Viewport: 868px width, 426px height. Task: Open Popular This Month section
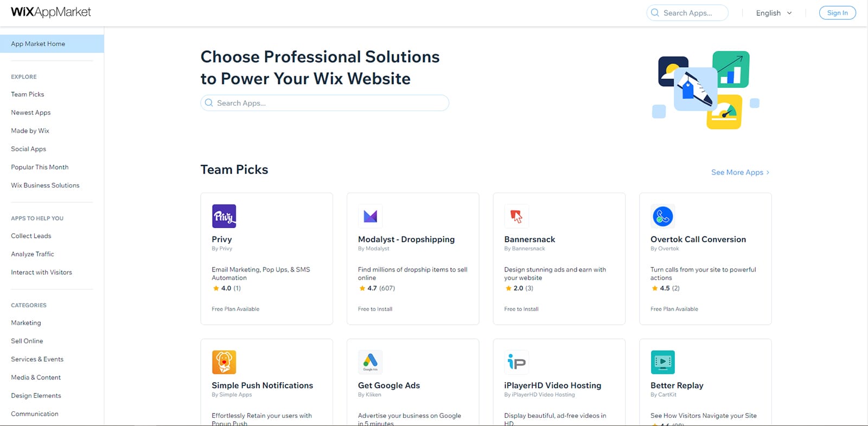coord(40,167)
